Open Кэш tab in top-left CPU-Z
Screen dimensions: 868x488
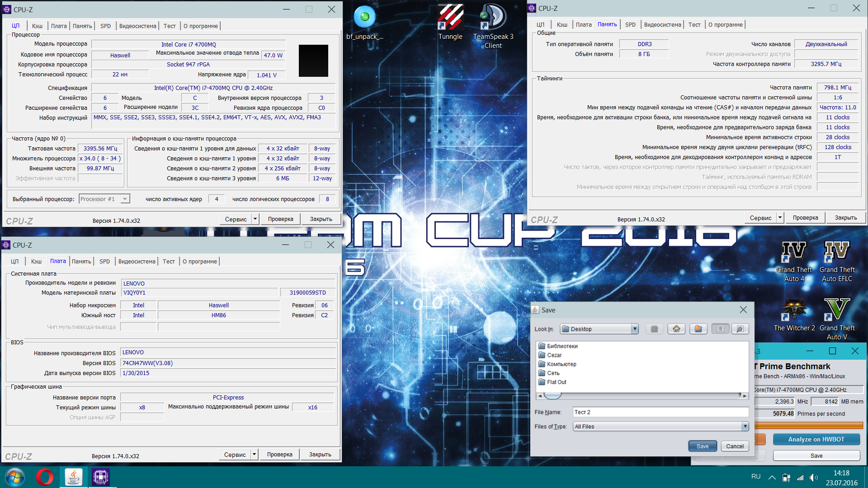pyautogui.click(x=37, y=26)
